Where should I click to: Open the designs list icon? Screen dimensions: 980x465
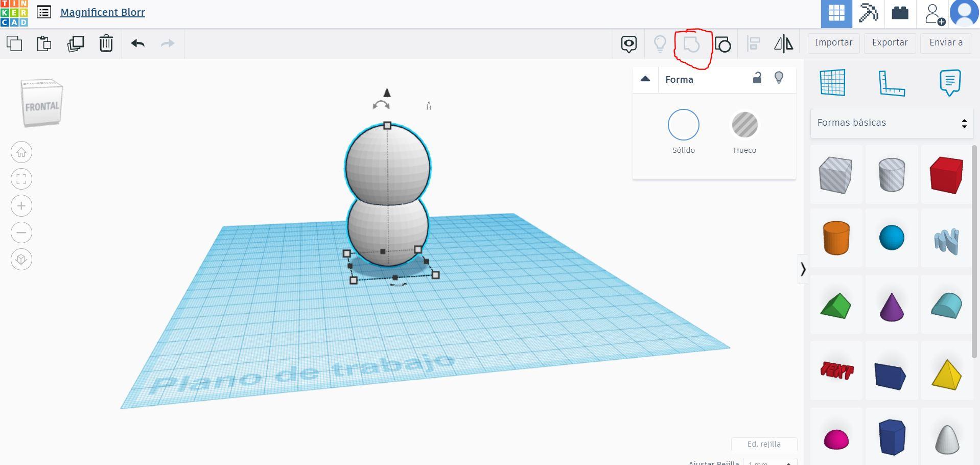coord(44,12)
